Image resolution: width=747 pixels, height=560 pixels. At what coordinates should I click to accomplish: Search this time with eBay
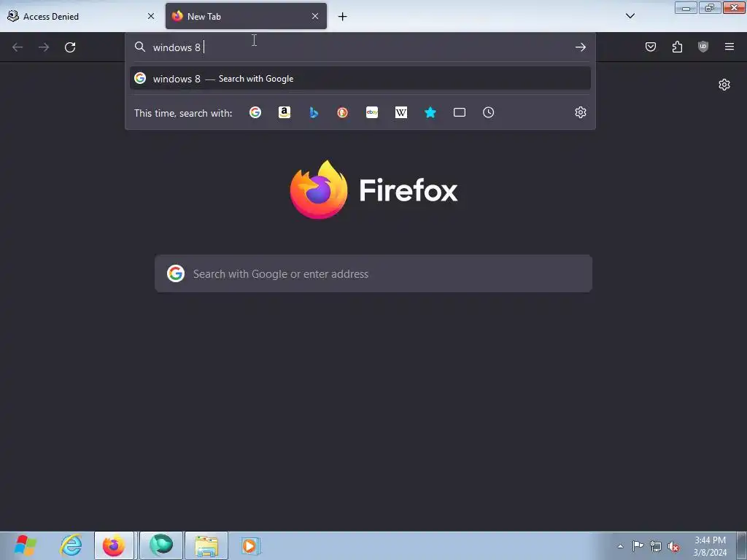click(372, 112)
